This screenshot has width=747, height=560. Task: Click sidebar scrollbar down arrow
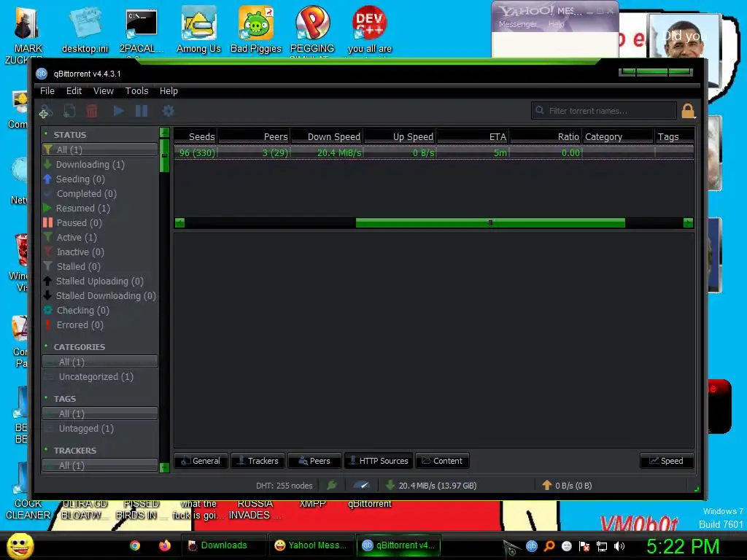[x=164, y=467]
